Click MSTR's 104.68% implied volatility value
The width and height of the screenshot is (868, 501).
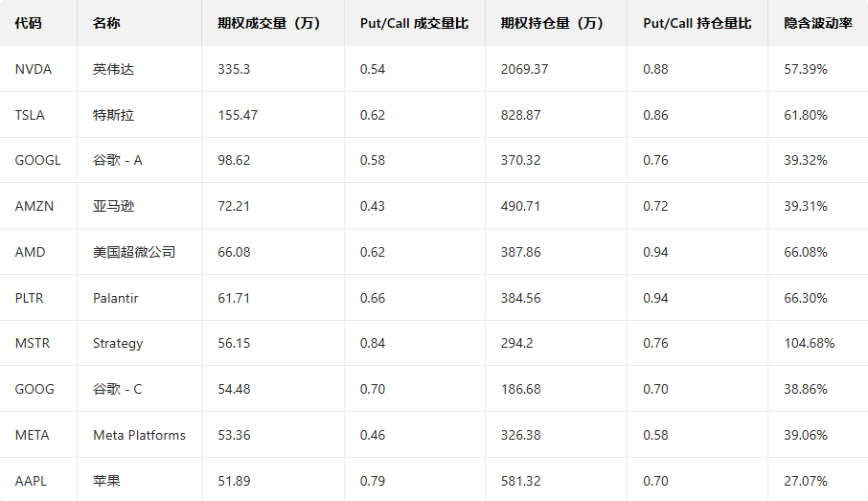809,343
